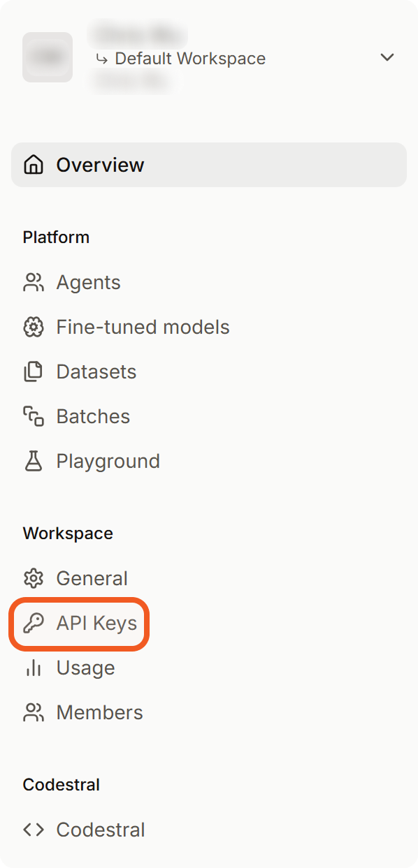
Task: Click the Playground flask icon
Action: tap(33, 461)
